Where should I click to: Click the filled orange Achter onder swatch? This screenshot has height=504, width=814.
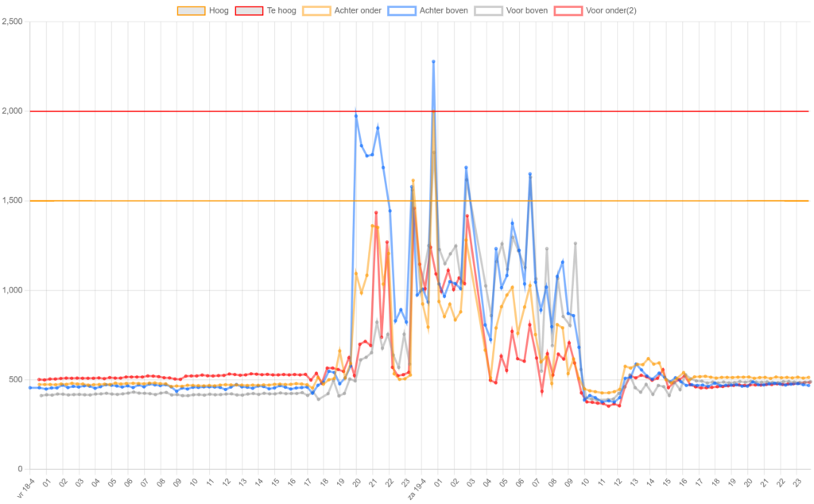tap(316, 10)
